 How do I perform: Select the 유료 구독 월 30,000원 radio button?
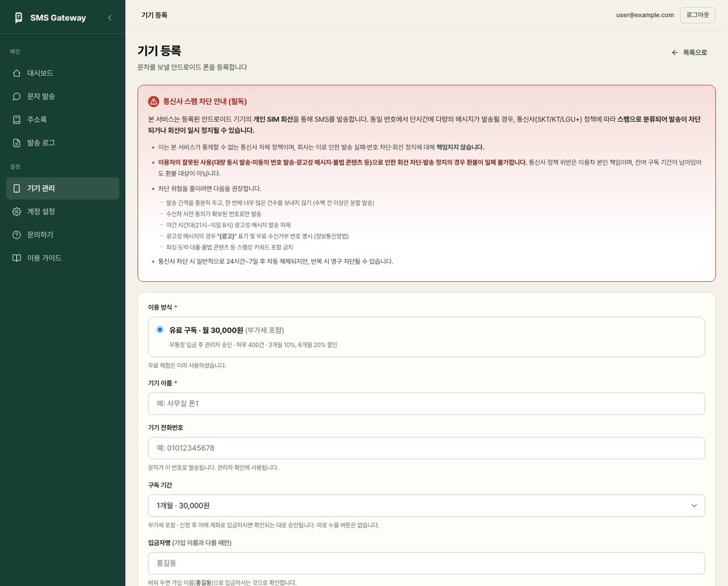160,330
